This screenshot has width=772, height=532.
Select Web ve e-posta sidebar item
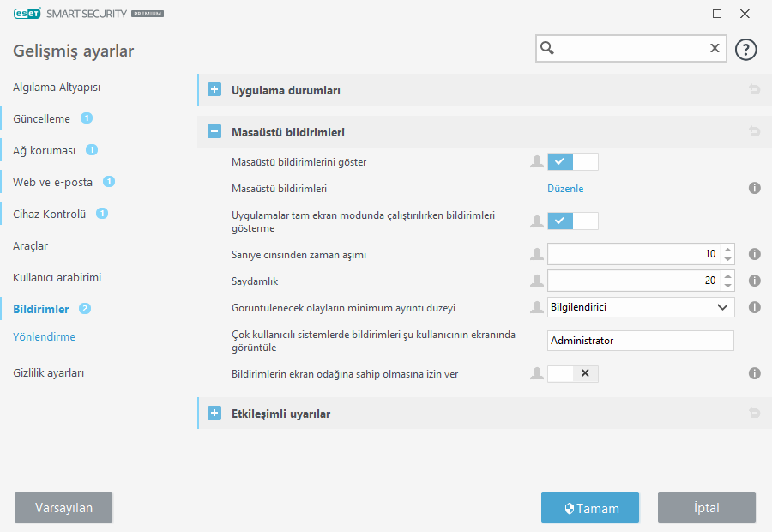[x=52, y=182]
